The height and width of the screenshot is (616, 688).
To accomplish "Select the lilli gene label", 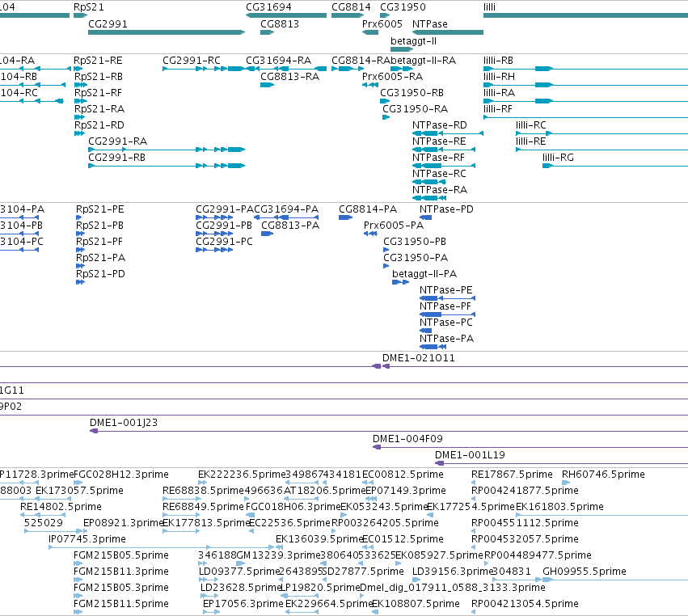I will point(490,7).
